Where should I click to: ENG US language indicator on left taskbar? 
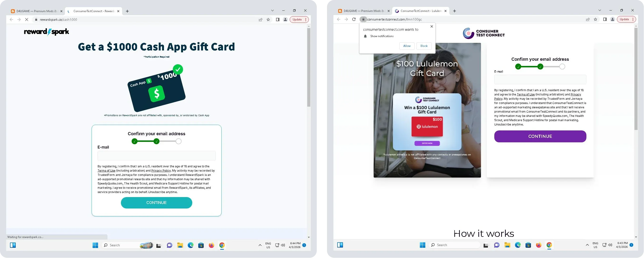pyautogui.click(x=268, y=245)
